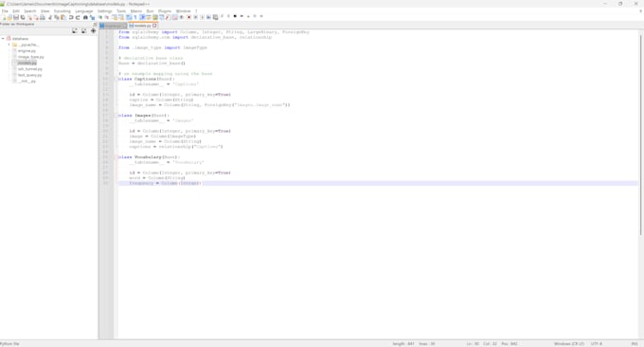Open the Settings menu
This screenshot has height=347, width=644.
(105, 11)
